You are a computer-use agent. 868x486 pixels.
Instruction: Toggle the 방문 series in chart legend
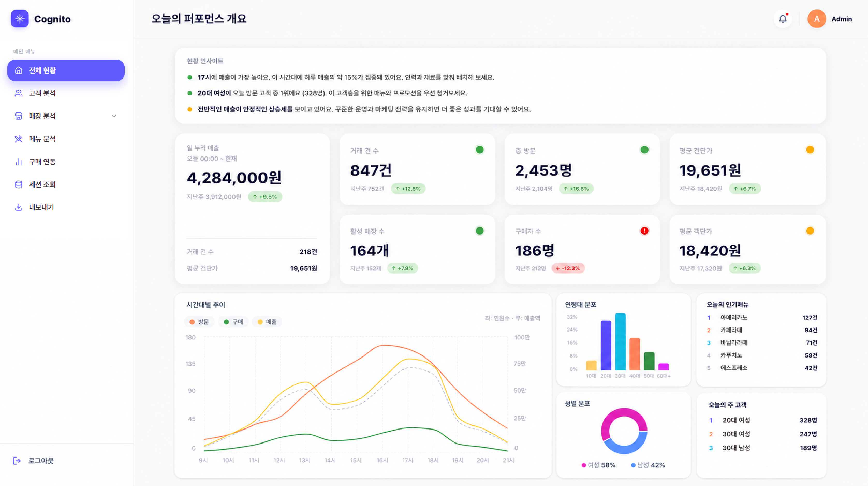[200, 322]
